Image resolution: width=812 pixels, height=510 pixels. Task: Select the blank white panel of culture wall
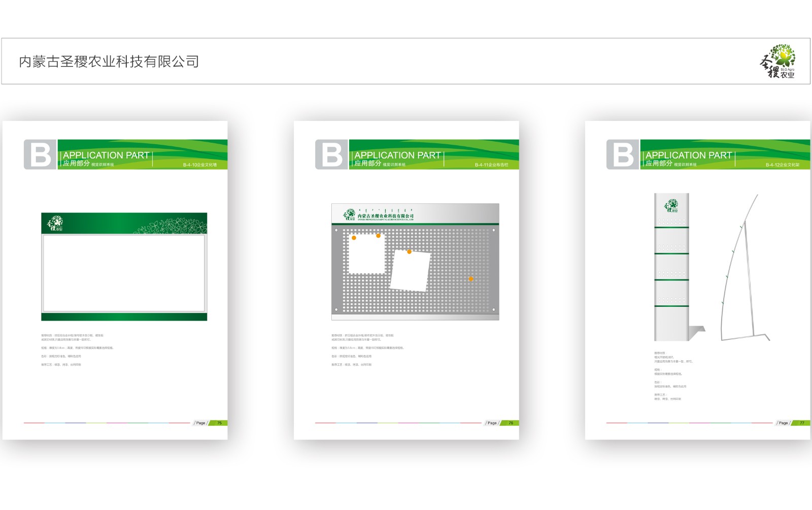[124, 273]
